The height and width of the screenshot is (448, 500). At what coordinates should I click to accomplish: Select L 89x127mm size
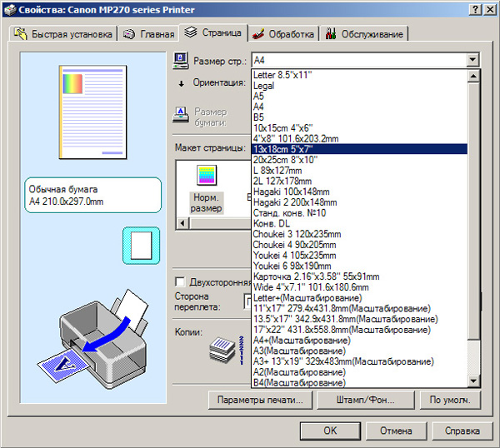pos(360,171)
